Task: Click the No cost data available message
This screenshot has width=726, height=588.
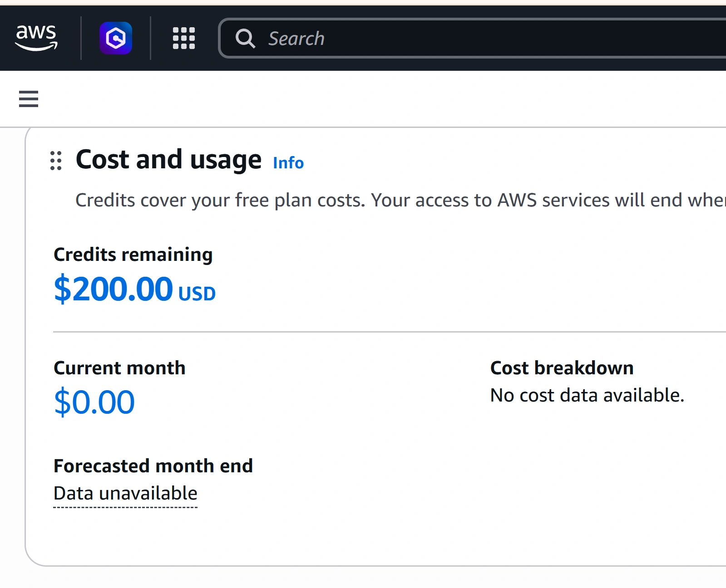Action: click(x=587, y=395)
